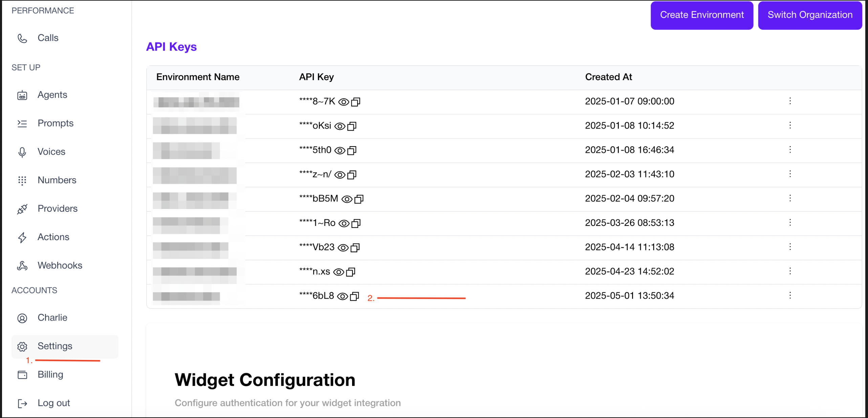Viewport: 868px width, 418px height.
Task: Create a new environment
Action: pyautogui.click(x=702, y=15)
